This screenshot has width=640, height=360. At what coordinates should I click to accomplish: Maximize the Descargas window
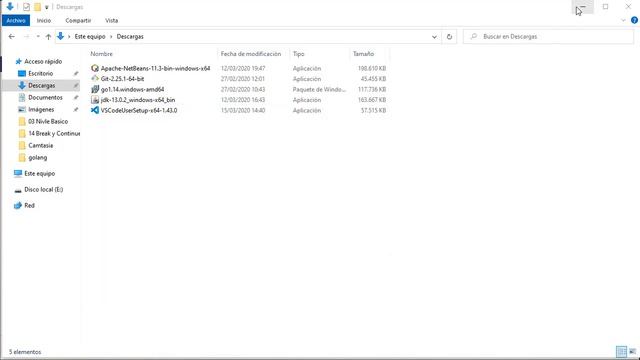coord(605,7)
